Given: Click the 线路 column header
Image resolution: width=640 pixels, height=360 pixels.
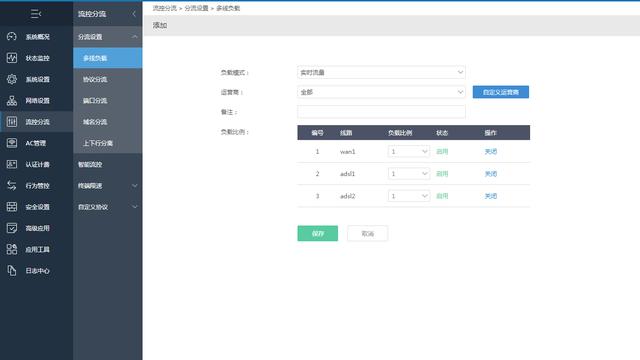Looking at the screenshot, I should [x=346, y=133].
